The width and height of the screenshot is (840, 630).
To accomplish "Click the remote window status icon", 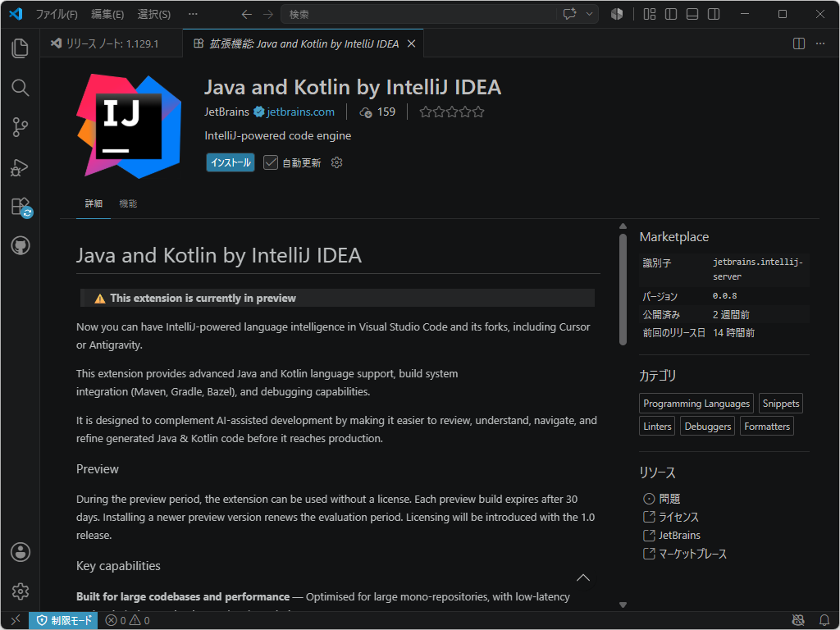I will pos(15,620).
